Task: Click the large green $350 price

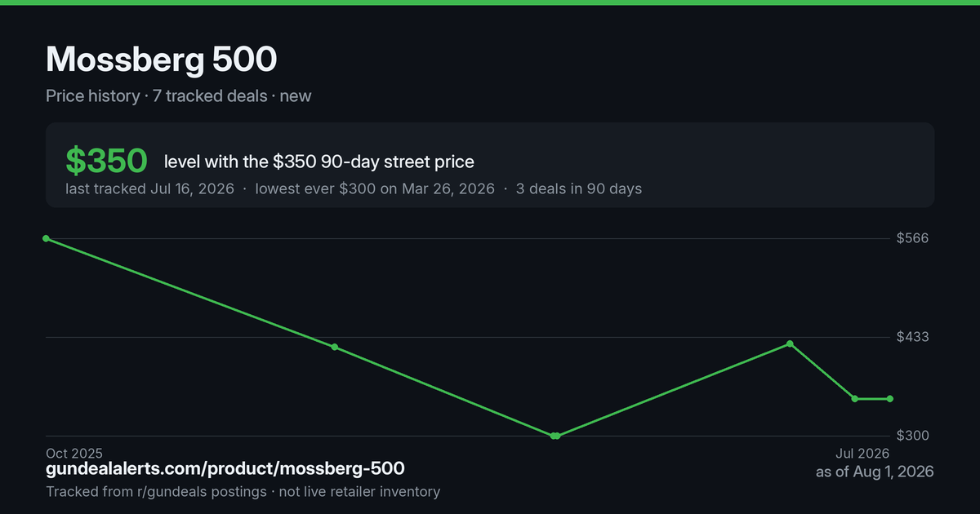Action: [x=106, y=161]
